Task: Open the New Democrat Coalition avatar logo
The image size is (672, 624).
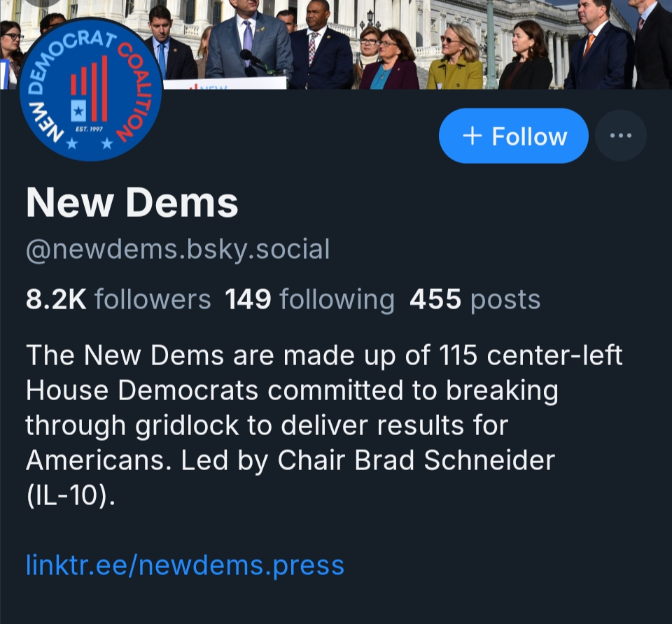Action: 91,90
